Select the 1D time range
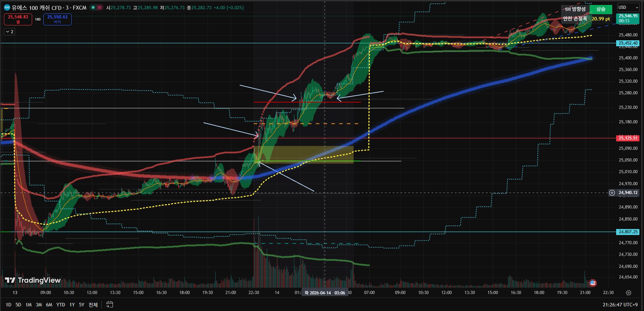644x311 pixels. (x=8, y=305)
